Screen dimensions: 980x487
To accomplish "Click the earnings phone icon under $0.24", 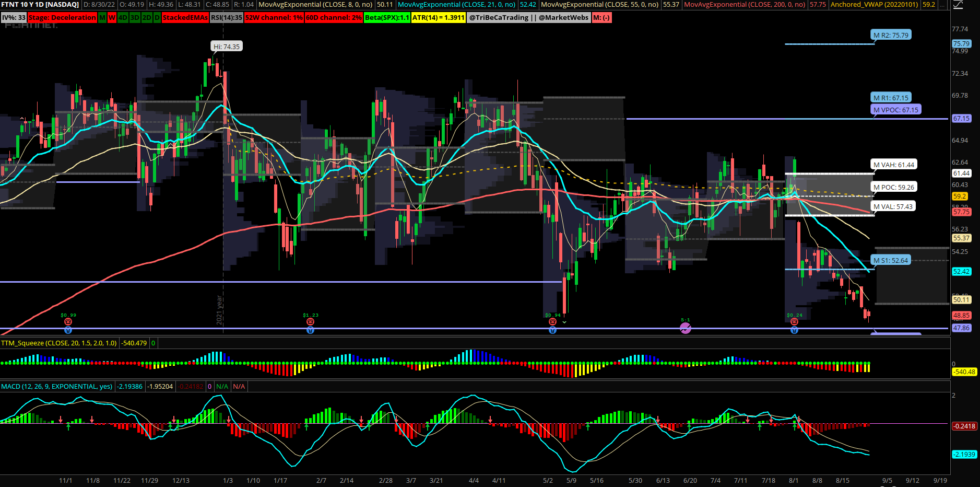I will click(x=794, y=322).
